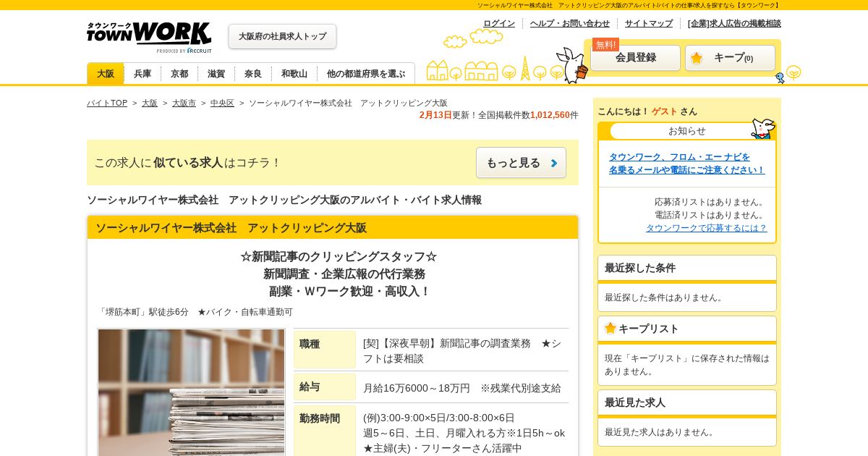Click the ログイン link

(x=499, y=23)
